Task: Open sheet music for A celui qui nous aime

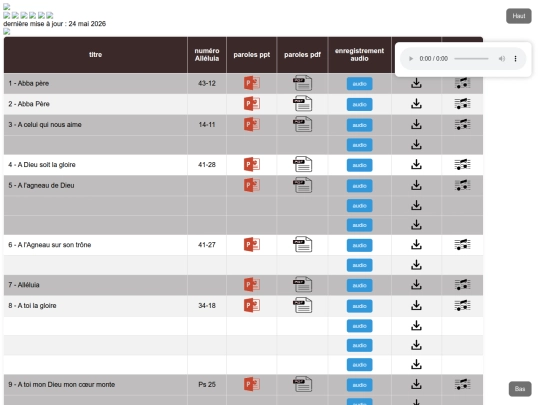Action: pos(463,124)
